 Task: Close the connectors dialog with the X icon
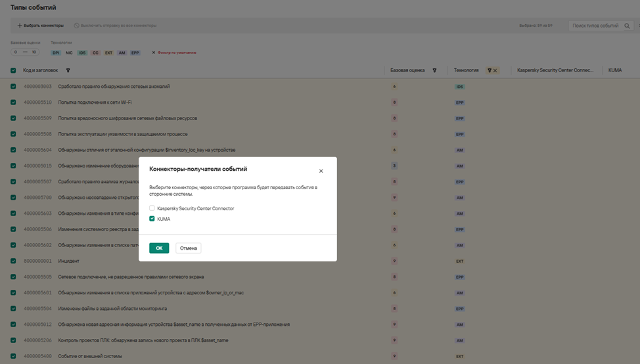point(321,171)
